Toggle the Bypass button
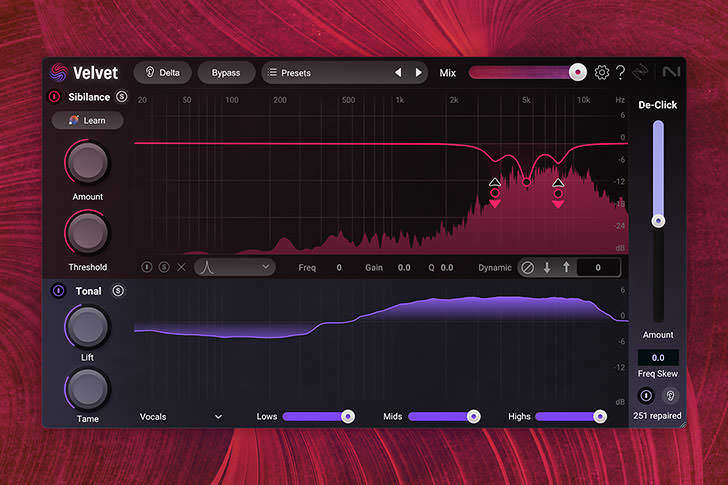The height and width of the screenshot is (485, 728). click(226, 73)
